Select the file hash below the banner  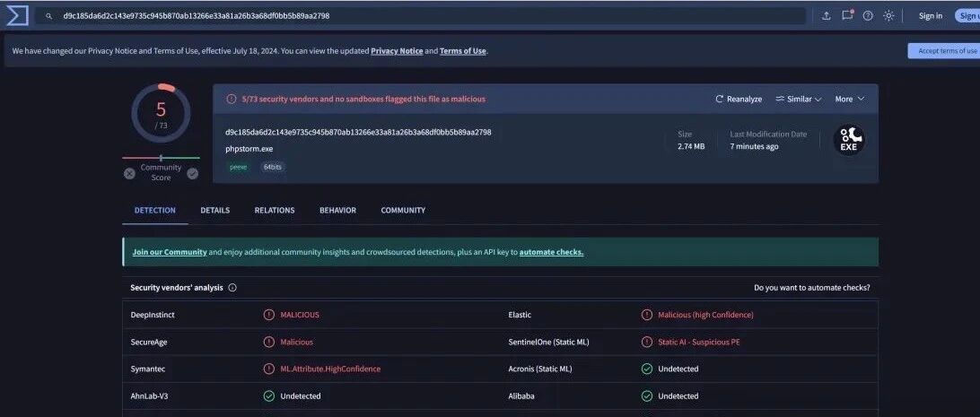(x=358, y=133)
